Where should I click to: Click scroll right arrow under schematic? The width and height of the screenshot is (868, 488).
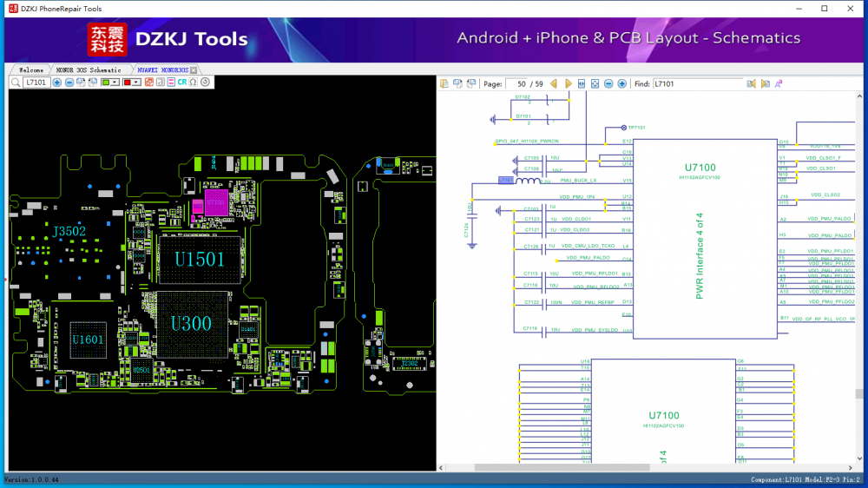pos(851,468)
